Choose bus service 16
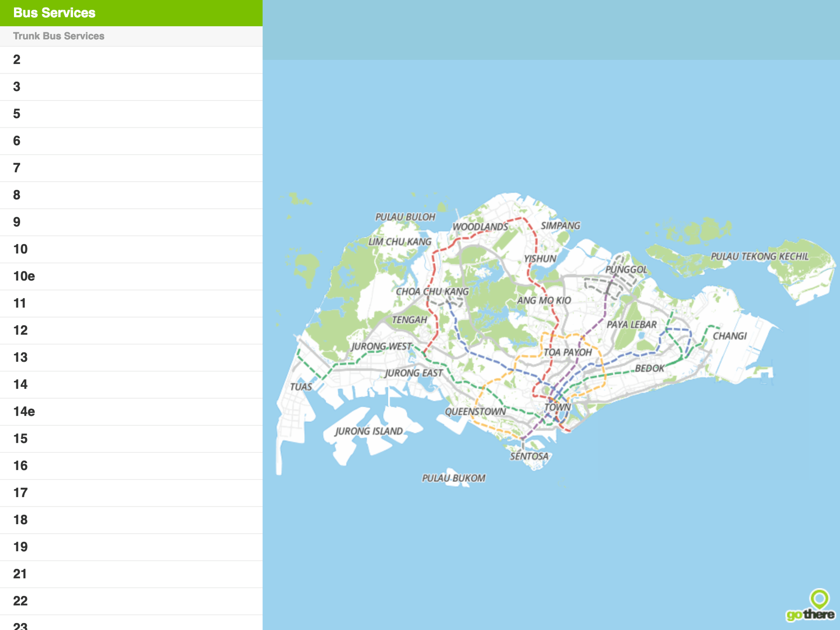Screen dimensions: 840x630 pos(20,466)
